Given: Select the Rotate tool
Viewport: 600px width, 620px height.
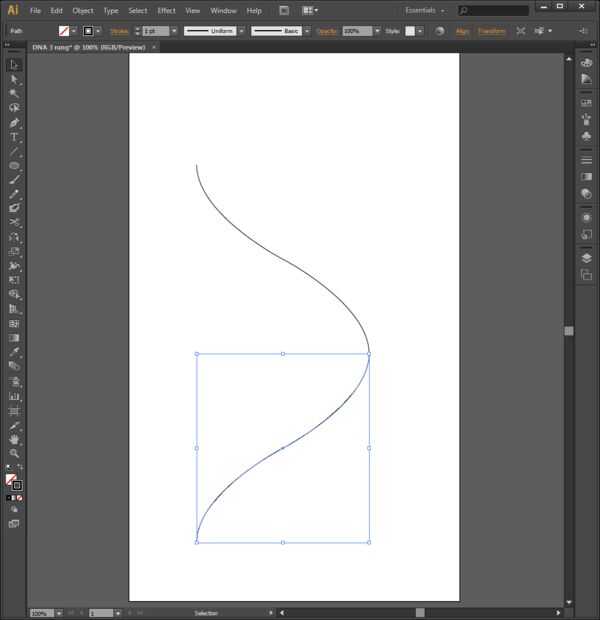Looking at the screenshot, I should 14,237.
